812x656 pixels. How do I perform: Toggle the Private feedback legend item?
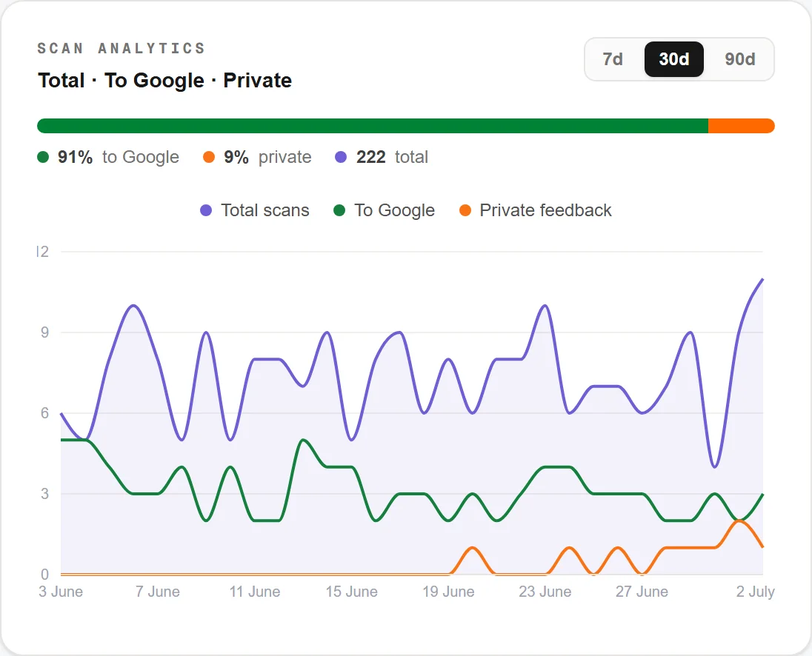coord(536,210)
